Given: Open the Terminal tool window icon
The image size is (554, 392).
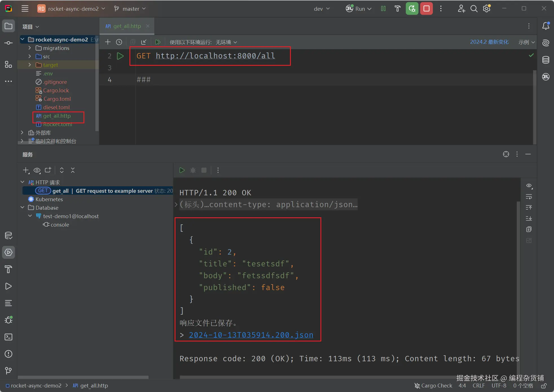Looking at the screenshot, I should 8,337.
